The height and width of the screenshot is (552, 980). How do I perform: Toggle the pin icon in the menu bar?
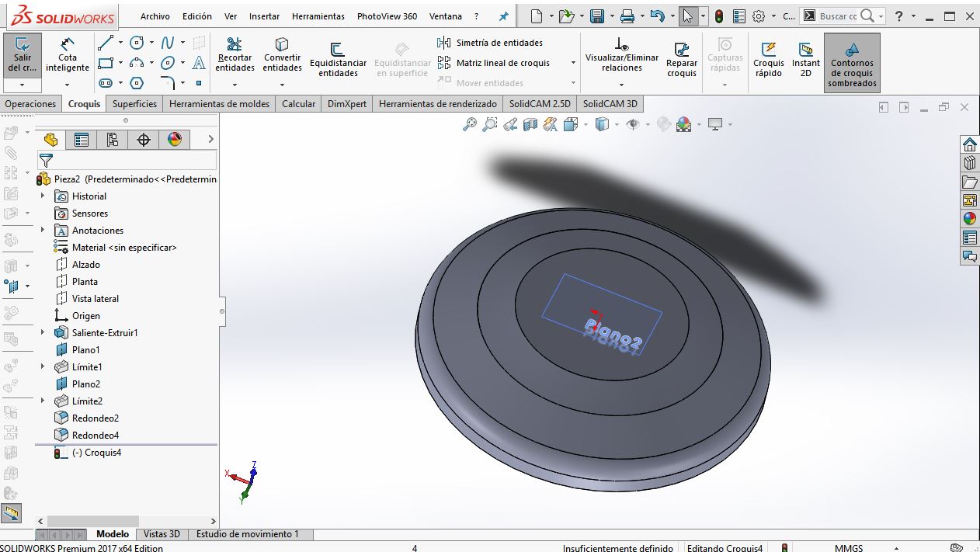(x=503, y=16)
